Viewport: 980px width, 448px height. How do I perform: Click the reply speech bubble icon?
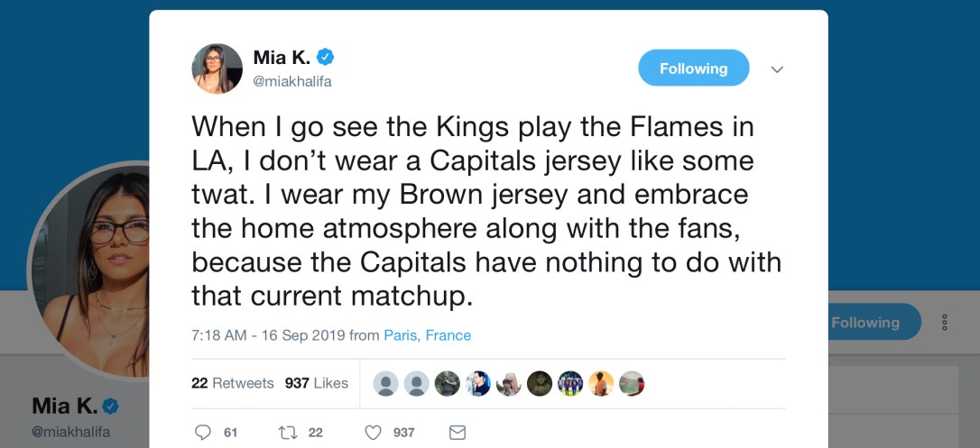pos(205,433)
